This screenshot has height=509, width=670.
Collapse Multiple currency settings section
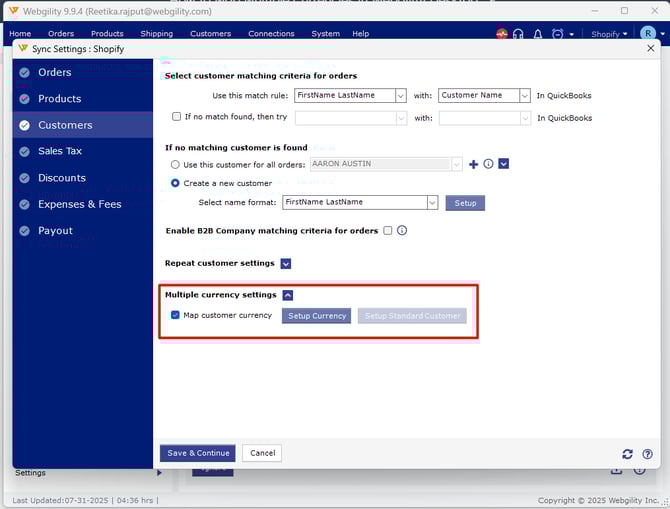point(287,295)
